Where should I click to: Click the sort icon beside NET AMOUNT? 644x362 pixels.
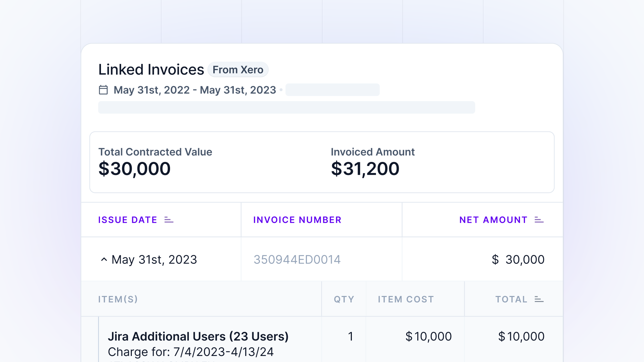click(539, 220)
